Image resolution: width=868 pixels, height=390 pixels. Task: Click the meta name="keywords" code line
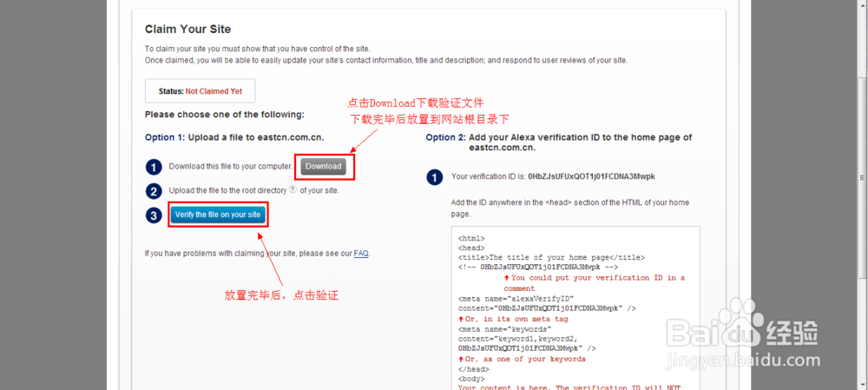(x=504, y=329)
